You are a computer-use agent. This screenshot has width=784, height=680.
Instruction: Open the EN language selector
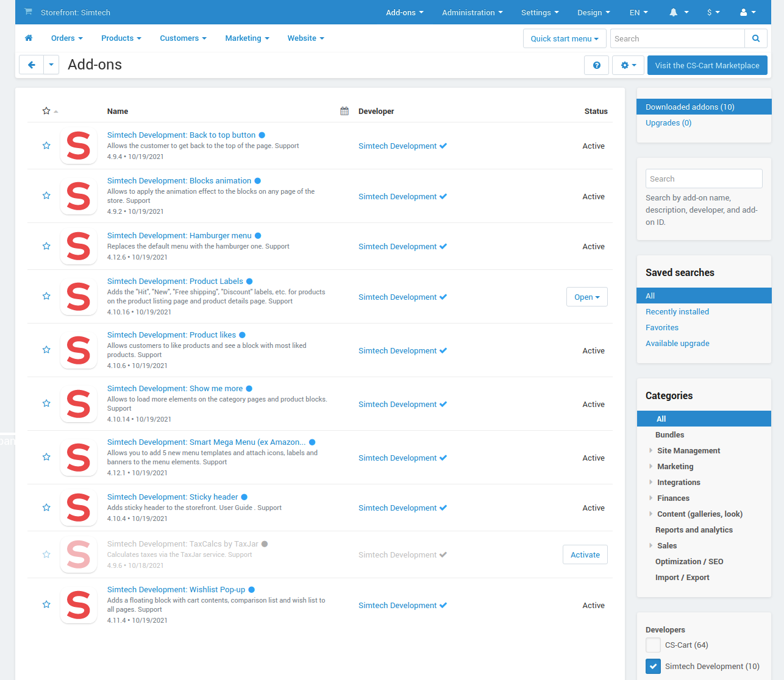click(639, 12)
